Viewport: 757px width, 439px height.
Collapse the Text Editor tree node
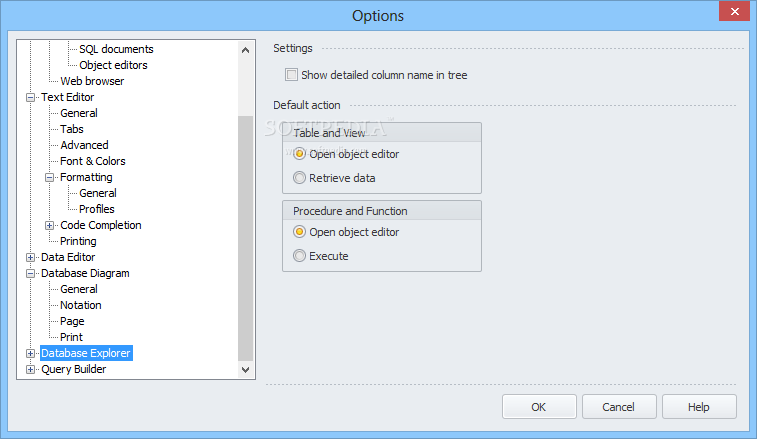pyautogui.click(x=30, y=97)
